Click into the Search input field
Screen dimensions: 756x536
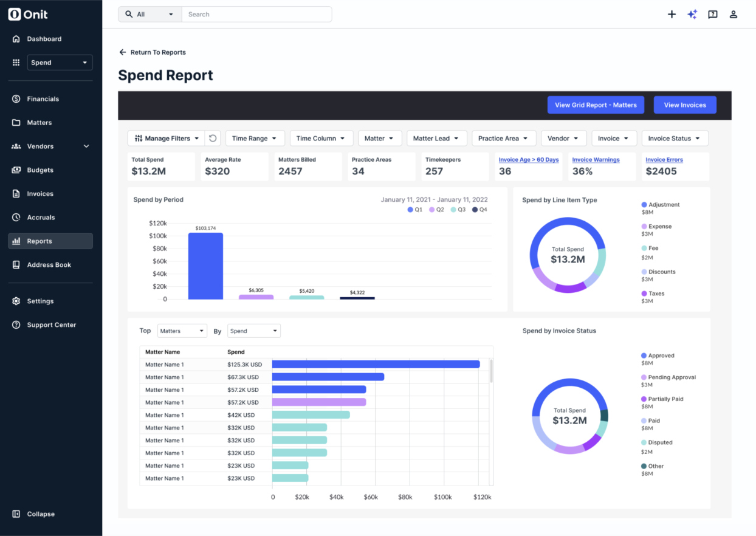pyautogui.click(x=256, y=15)
